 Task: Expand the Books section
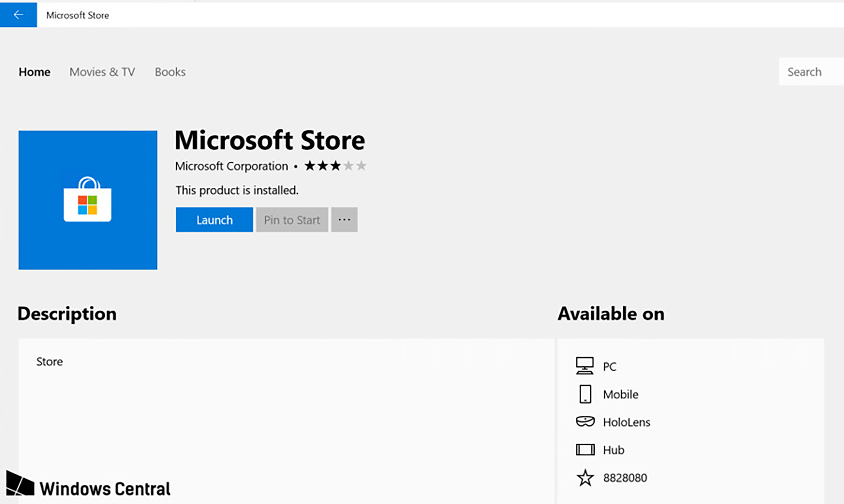tap(170, 71)
